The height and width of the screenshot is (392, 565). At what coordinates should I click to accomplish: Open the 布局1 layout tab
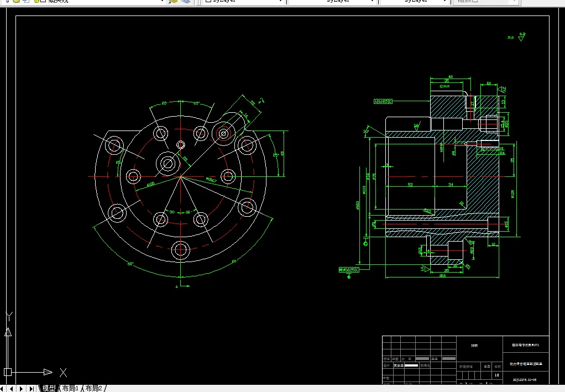pyautogui.click(x=70, y=388)
